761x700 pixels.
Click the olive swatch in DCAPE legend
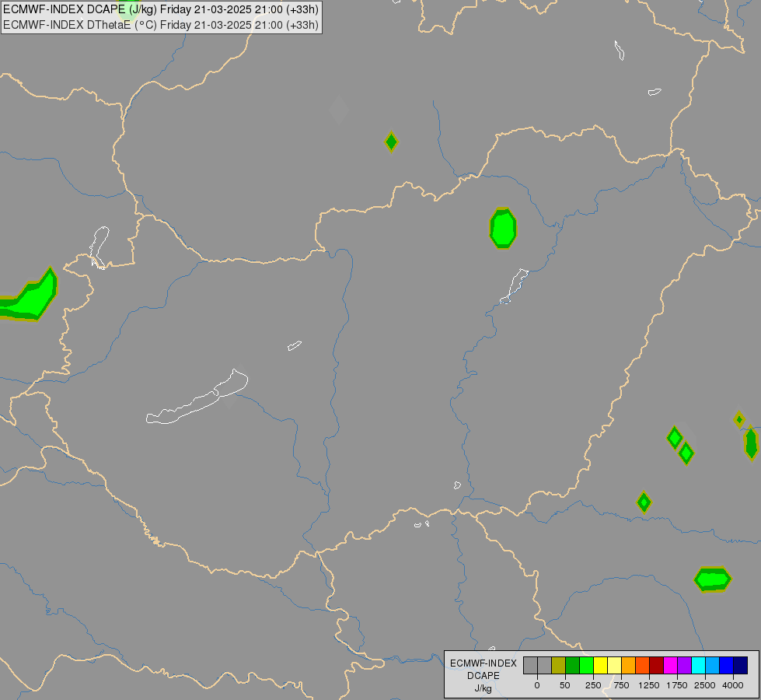click(559, 666)
